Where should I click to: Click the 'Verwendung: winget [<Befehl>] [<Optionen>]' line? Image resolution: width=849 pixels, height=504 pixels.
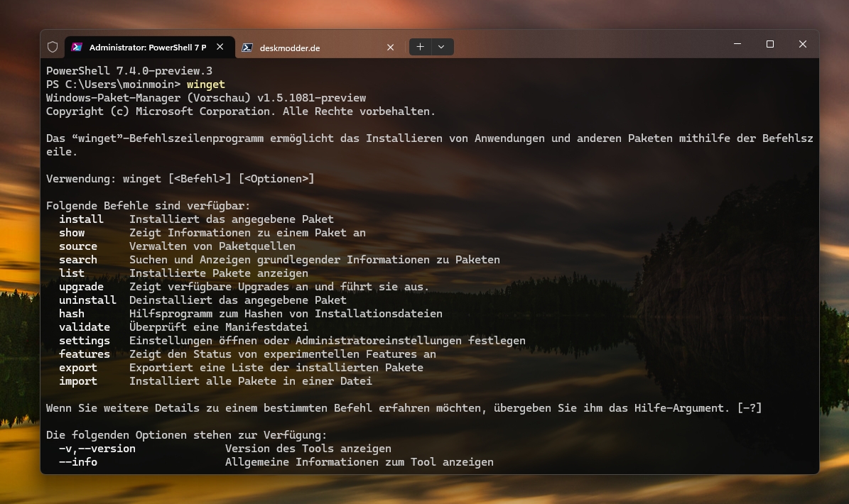[x=180, y=178]
